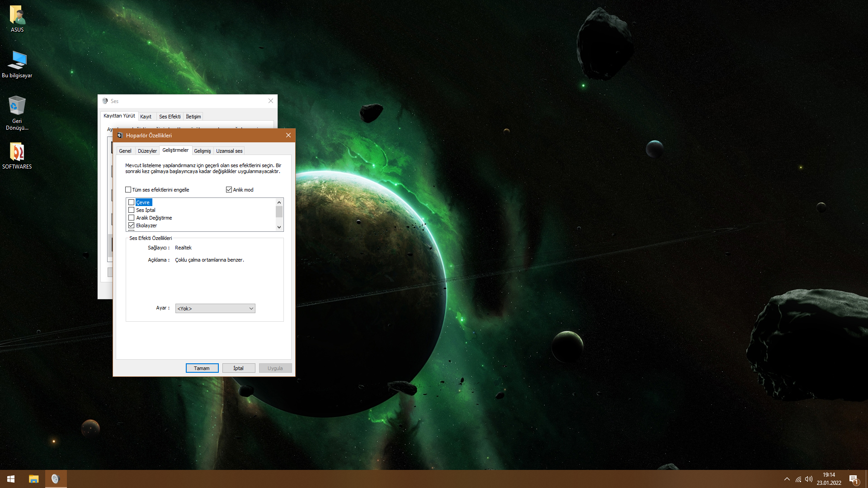Expand the Ayar dropdown showing Yok
Screen dimensions: 868x488
pos(215,309)
